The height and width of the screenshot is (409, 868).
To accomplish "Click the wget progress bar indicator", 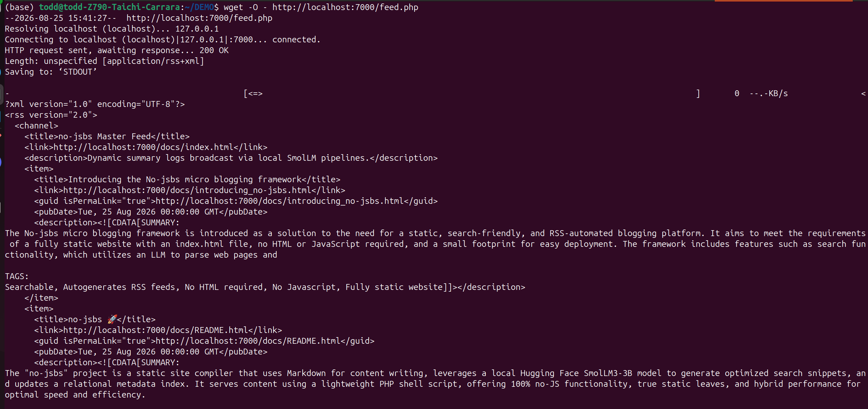I will click(253, 94).
